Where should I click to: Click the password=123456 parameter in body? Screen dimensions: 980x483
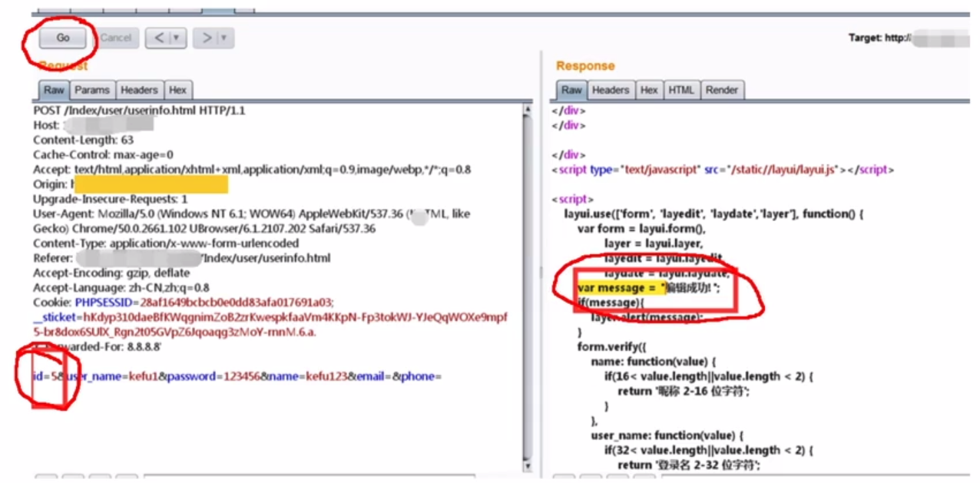click(x=214, y=376)
